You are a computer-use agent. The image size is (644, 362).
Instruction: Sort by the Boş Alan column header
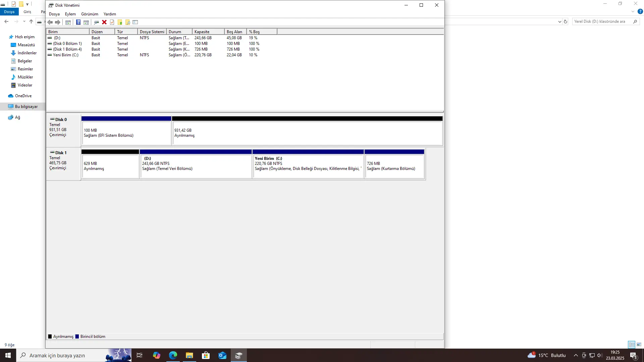pyautogui.click(x=235, y=32)
